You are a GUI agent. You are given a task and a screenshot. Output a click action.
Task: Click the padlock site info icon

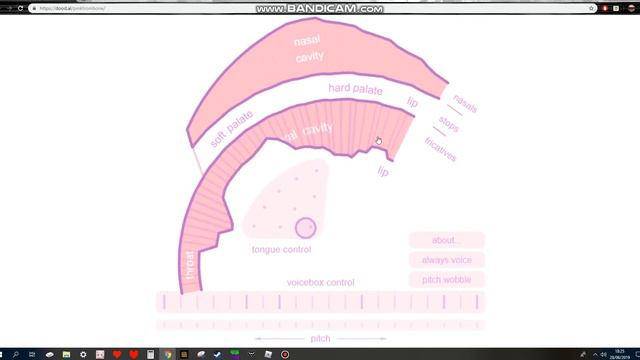34,8
